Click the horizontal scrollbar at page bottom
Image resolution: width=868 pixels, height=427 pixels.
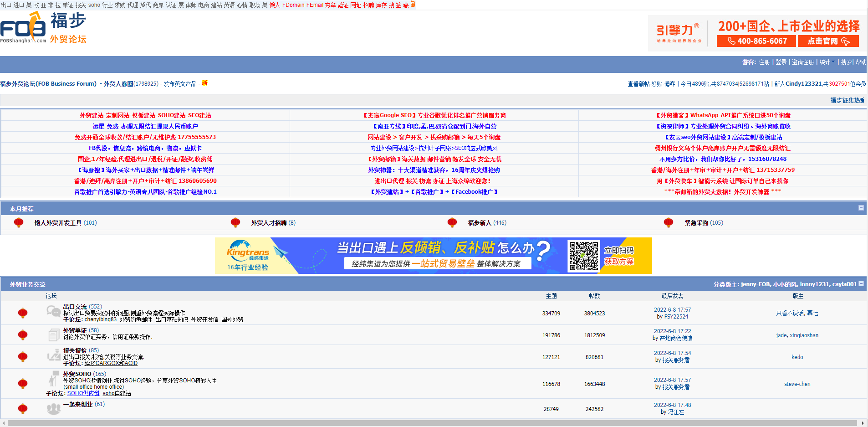(433, 423)
